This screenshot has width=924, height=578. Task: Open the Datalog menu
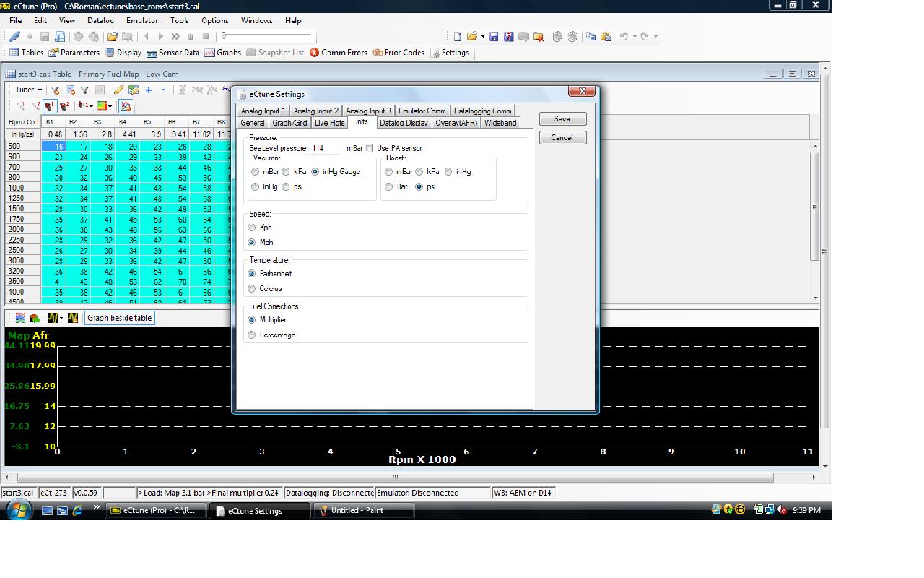[100, 20]
